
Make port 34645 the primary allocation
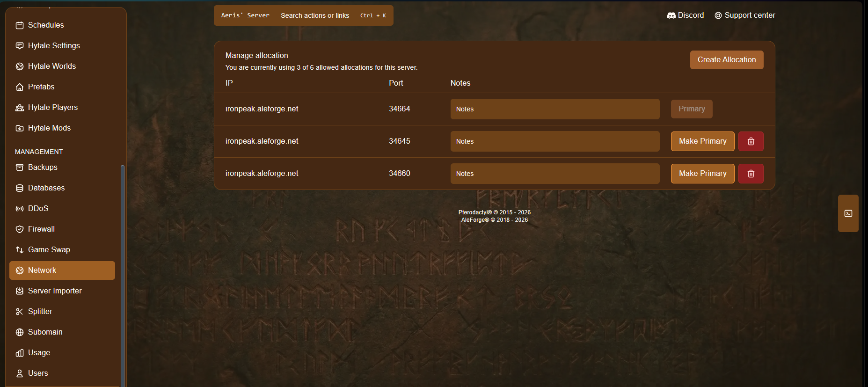click(703, 141)
